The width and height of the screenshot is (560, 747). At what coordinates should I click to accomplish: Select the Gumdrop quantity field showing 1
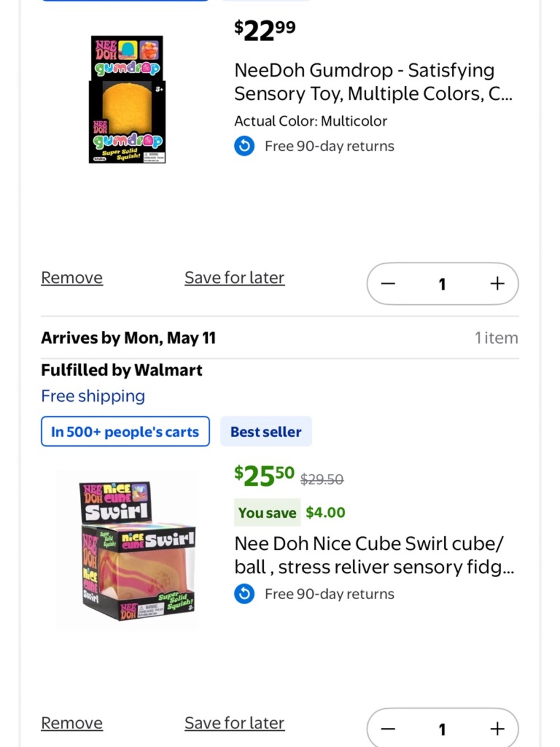tap(442, 284)
